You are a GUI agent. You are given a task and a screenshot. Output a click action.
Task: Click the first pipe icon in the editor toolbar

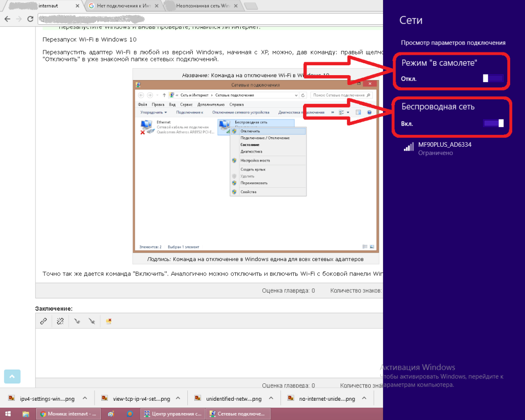[77, 321]
